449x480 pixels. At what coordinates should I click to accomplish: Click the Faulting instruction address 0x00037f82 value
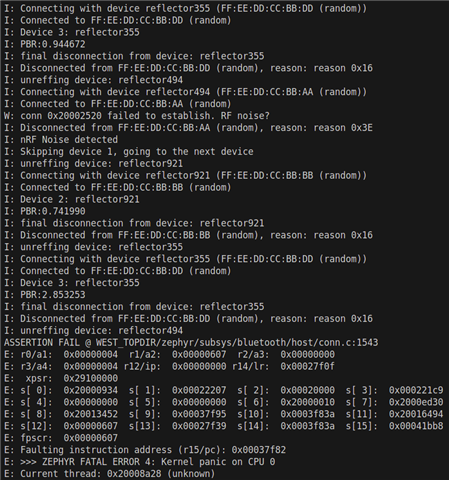tap(259, 450)
